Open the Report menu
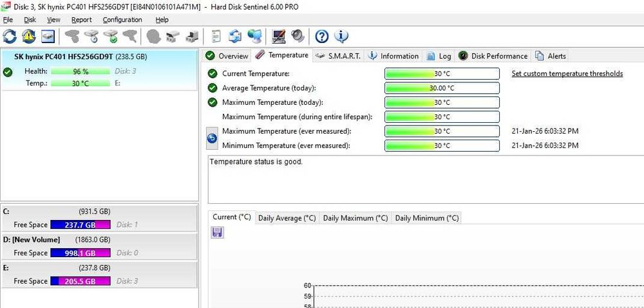The image size is (644, 308). click(x=82, y=19)
